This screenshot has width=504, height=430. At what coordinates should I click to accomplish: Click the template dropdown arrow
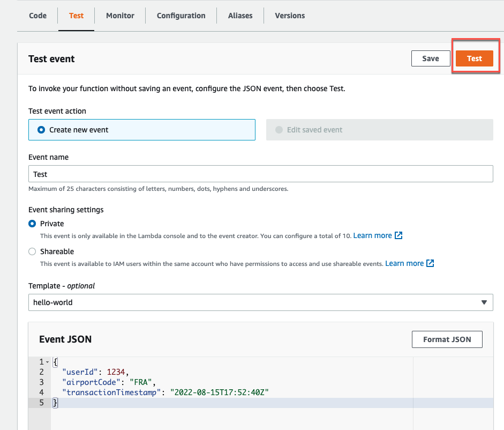click(x=484, y=302)
